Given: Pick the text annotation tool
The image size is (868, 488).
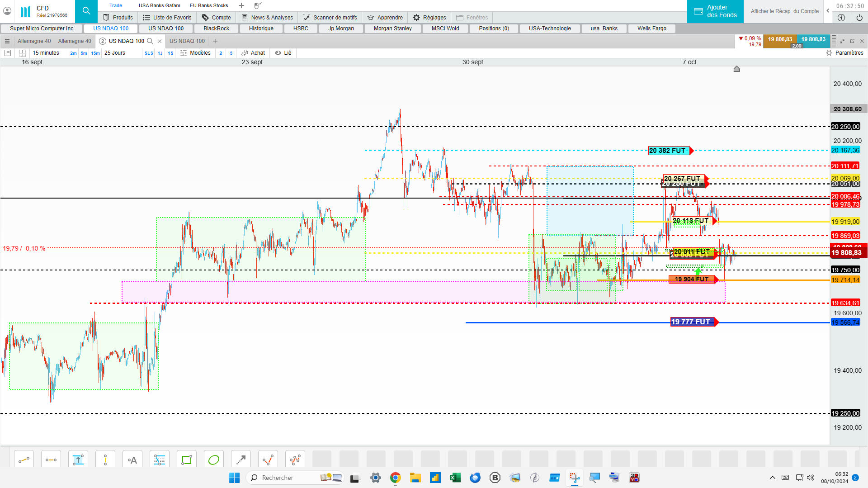Looking at the screenshot, I should point(132,460).
